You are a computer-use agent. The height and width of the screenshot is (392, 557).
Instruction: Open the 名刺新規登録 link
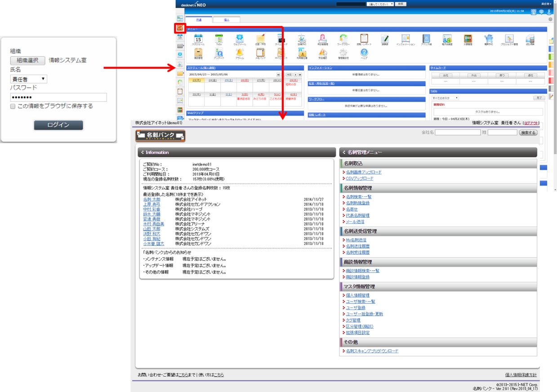[357, 203]
